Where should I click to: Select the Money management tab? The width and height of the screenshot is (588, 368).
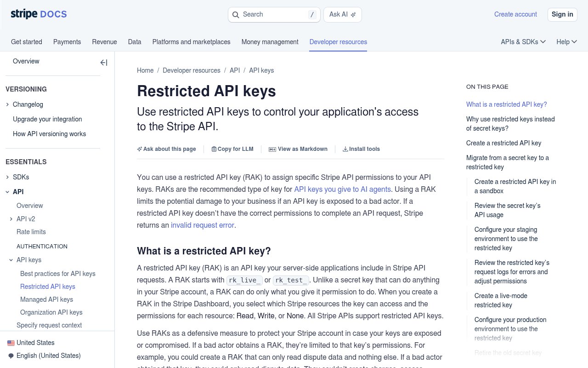tap(270, 42)
